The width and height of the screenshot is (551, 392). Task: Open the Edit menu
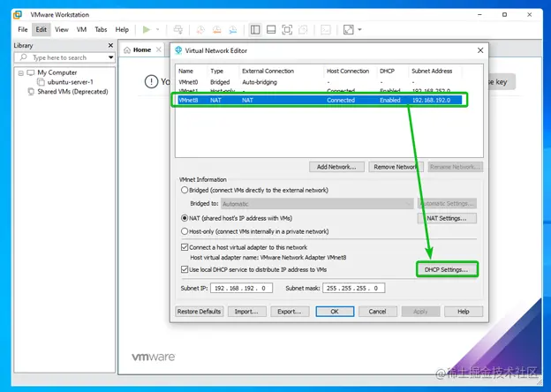pos(42,30)
